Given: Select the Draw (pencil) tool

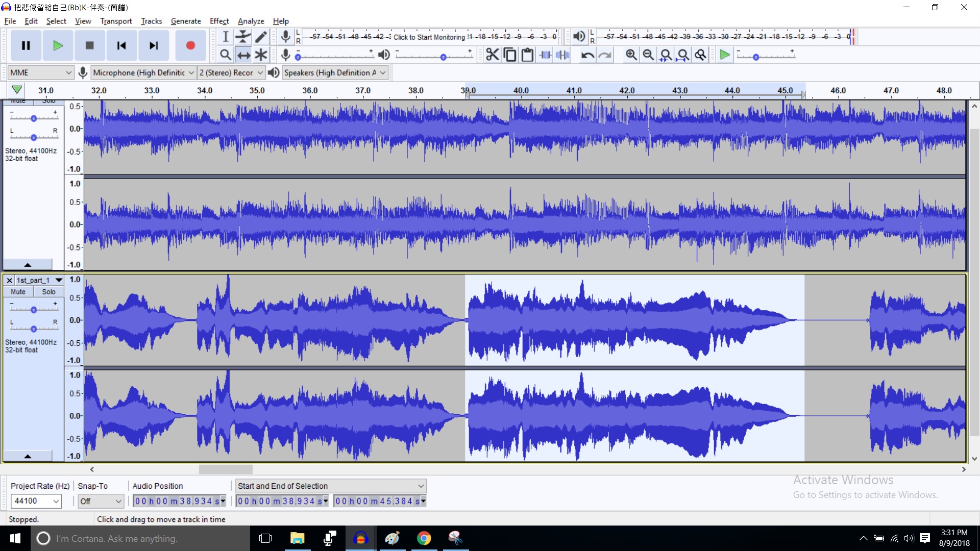Looking at the screenshot, I should [261, 37].
